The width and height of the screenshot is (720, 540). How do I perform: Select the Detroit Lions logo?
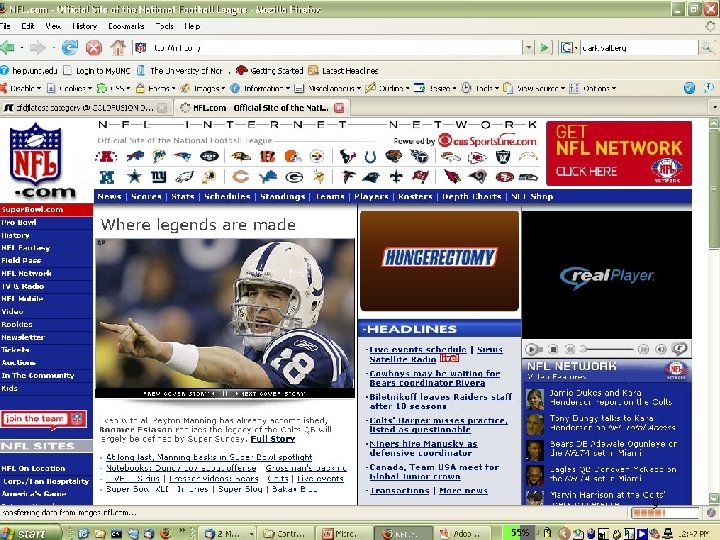coord(268,176)
